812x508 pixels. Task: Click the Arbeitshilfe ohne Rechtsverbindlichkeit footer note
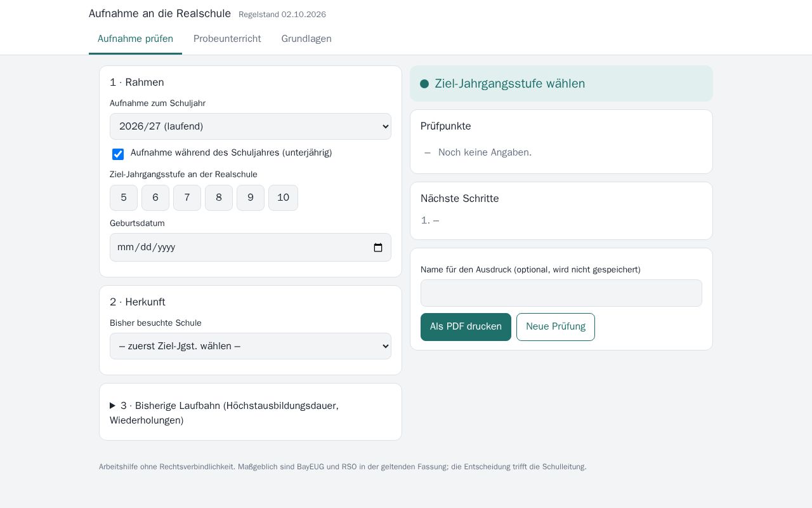pos(343,467)
